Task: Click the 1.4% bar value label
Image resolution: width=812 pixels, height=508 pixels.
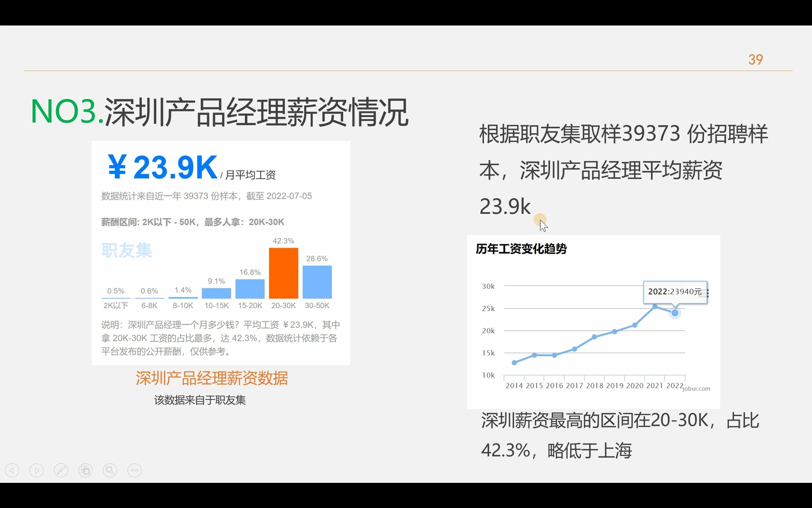Action: pyautogui.click(x=183, y=290)
